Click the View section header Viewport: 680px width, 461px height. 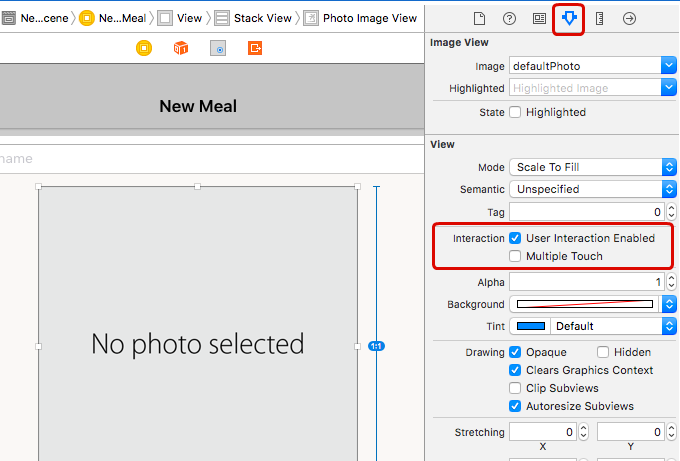442,144
